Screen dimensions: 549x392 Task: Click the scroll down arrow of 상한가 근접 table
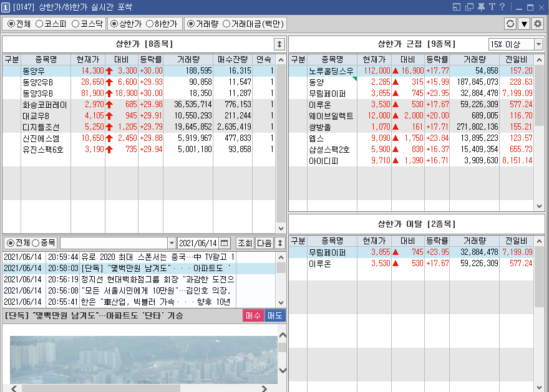point(539,206)
